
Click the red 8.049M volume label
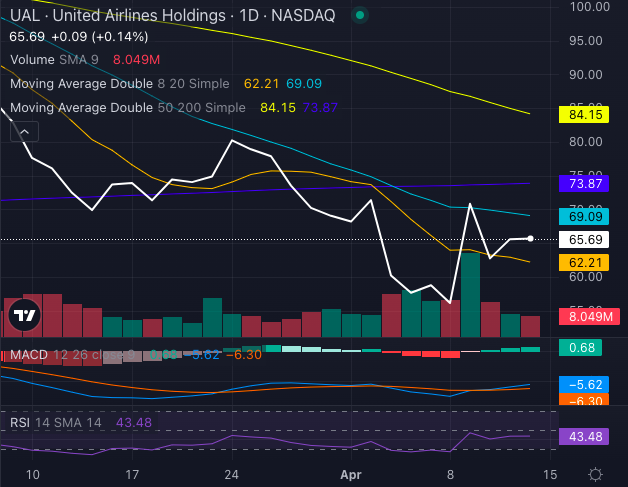click(585, 317)
